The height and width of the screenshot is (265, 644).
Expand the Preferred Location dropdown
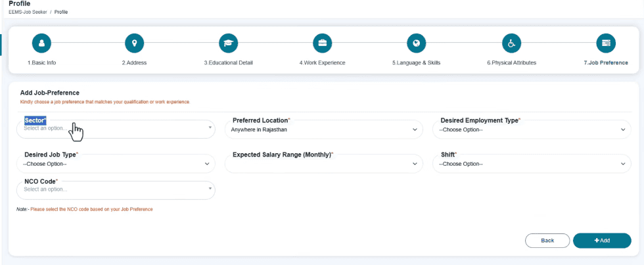point(323,129)
